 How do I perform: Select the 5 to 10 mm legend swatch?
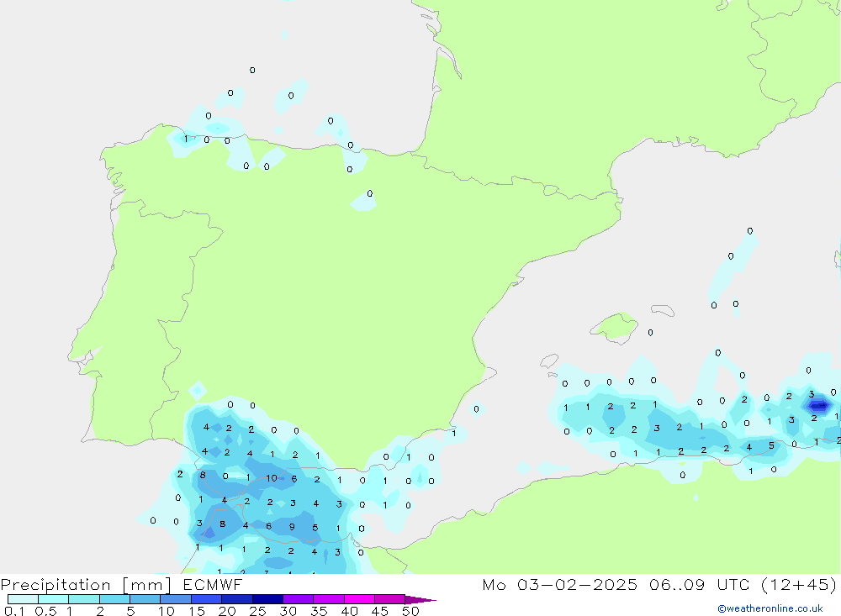pyautogui.click(x=145, y=599)
